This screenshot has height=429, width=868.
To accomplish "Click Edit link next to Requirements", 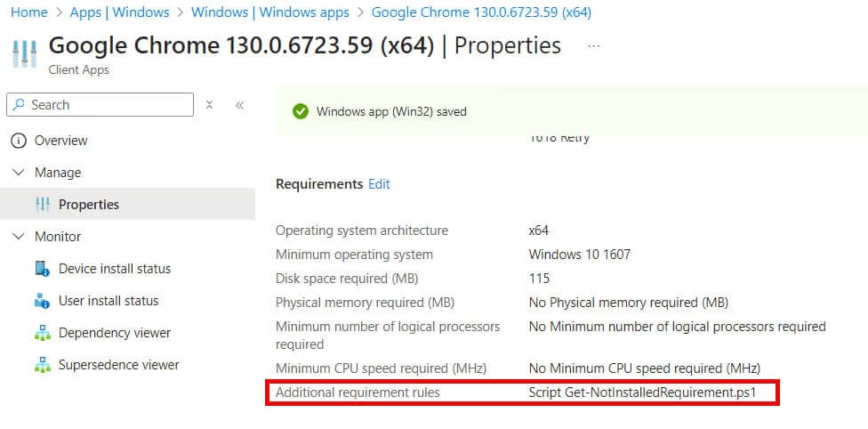I will tap(379, 184).
